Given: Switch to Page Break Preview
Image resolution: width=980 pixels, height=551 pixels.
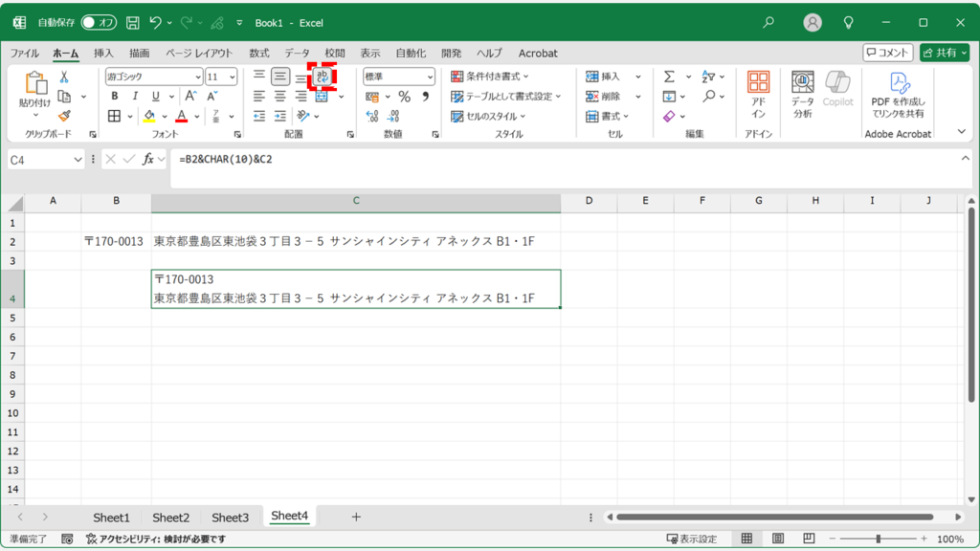Looking at the screenshot, I should tap(809, 539).
